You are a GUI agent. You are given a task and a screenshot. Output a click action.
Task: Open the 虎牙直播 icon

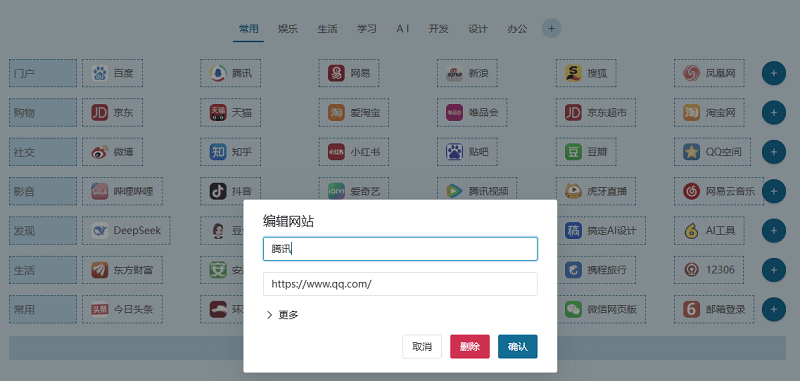click(x=573, y=191)
